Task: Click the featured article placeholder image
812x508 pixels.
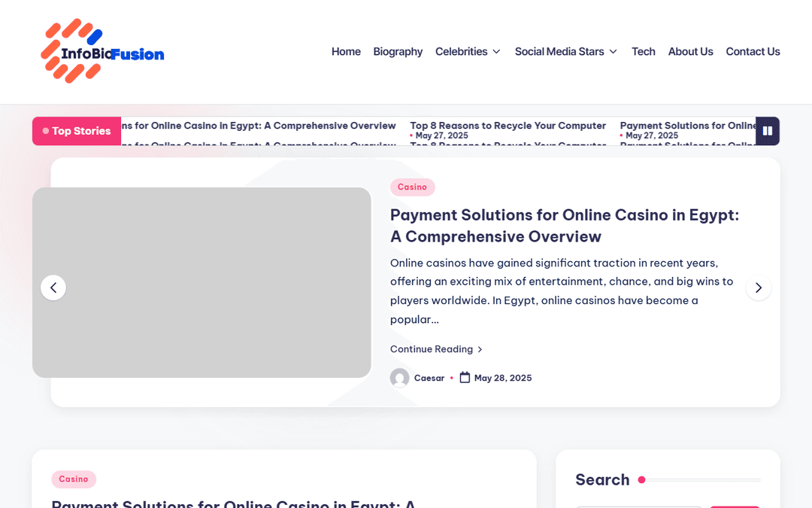Action: 201,282
